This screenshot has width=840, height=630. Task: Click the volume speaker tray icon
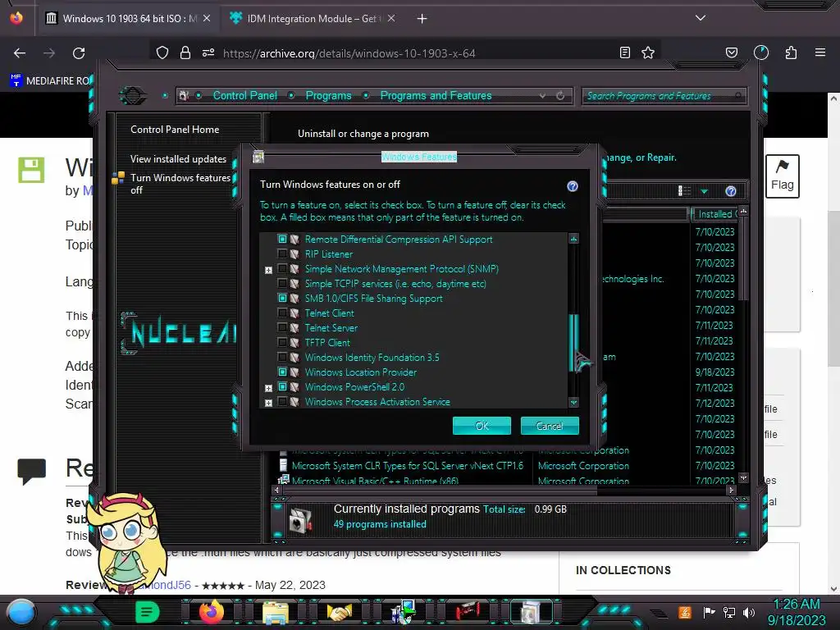click(x=749, y=612)
